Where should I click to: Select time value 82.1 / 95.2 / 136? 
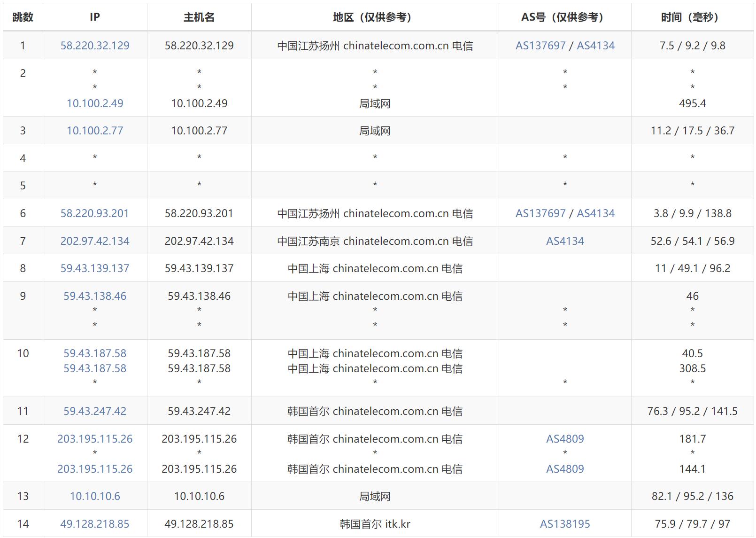(692, 496)
